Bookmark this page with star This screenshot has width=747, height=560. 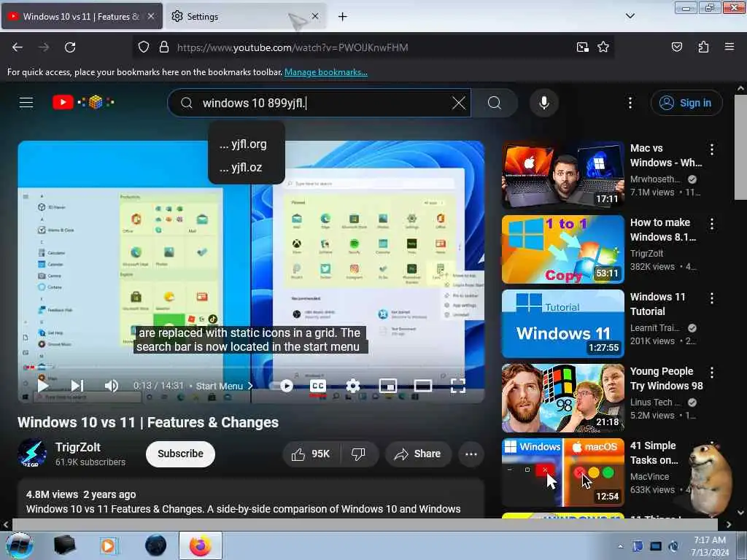pos(603,47)
